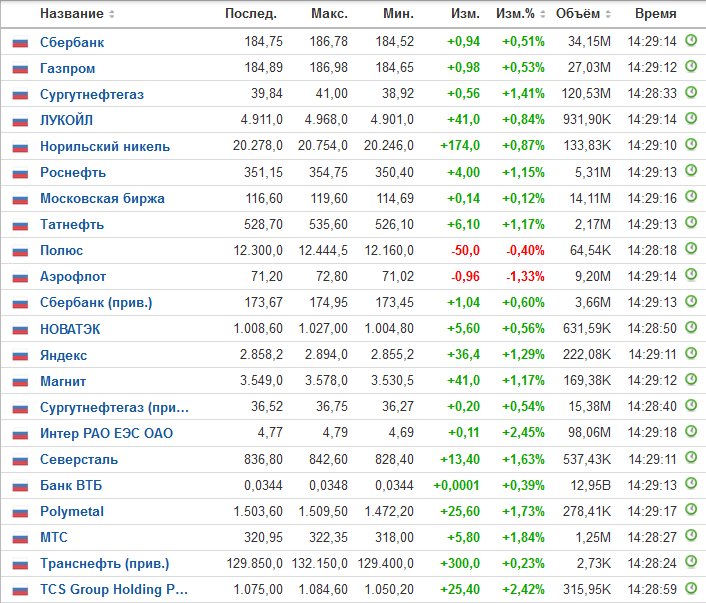Sort table by Объём column arrows
Image resolution: width=706 pixels, height=603 pixels.
(608, 14)
